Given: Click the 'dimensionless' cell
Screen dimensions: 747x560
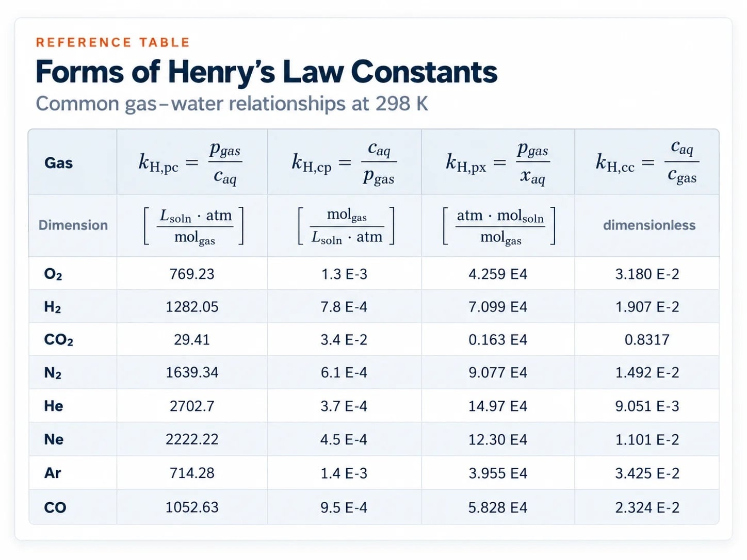Looking at the screenshot, I should tap(649, 225).
